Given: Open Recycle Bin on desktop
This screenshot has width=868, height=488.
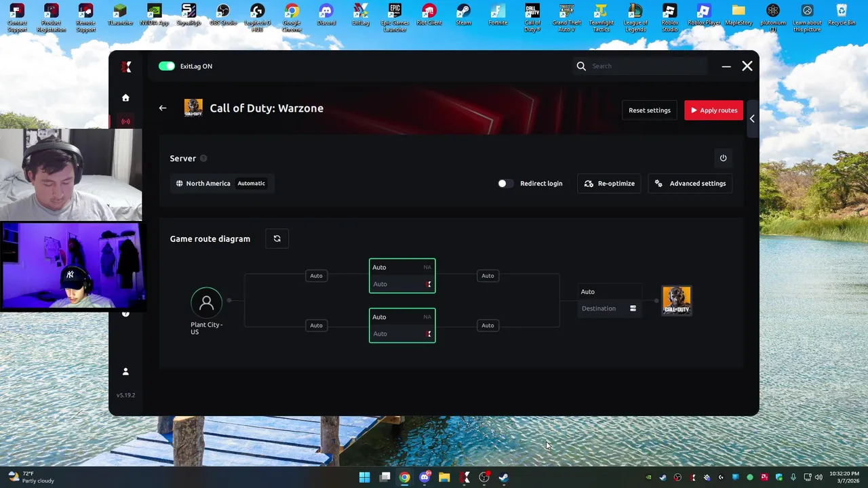Looking at the screenshot, I should (842, 15).
